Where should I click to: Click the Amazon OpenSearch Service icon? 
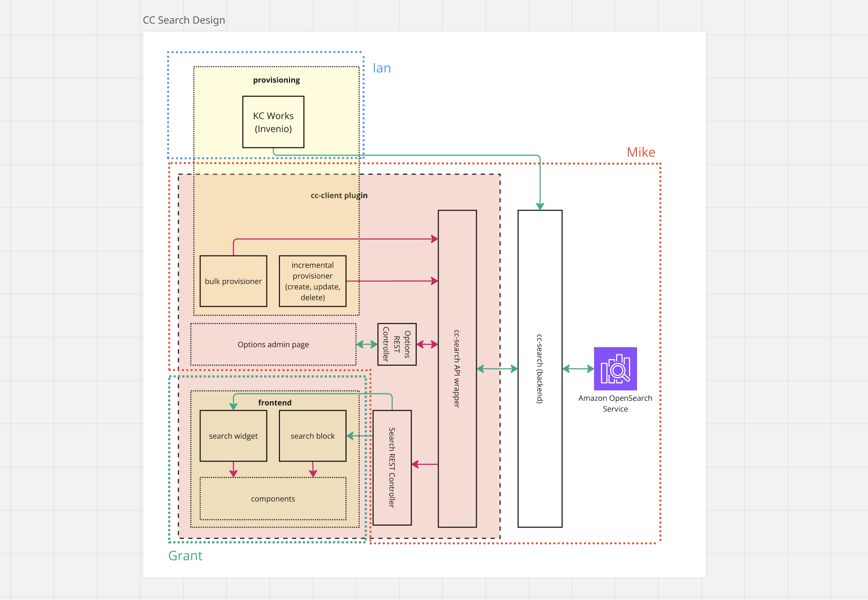coord(615,368)
